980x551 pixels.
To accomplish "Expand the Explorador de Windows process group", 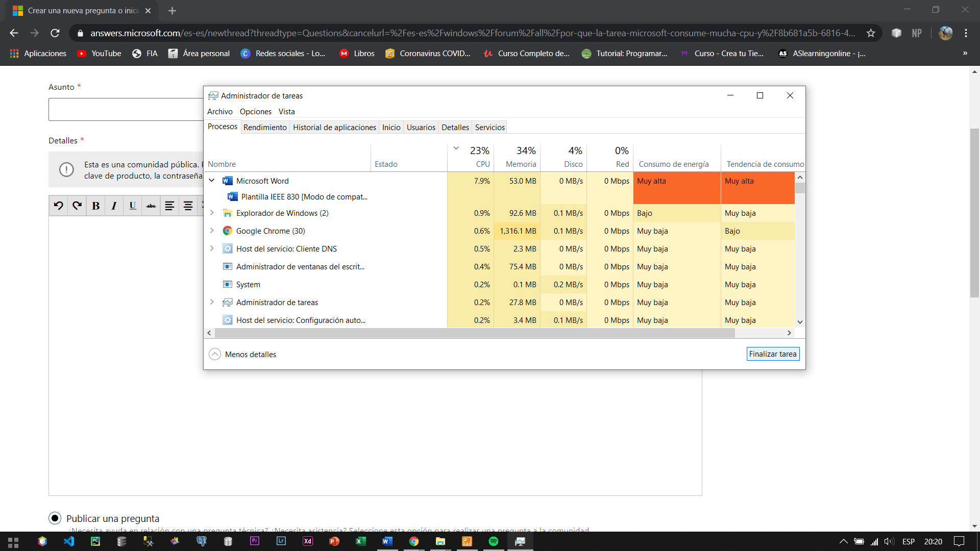I will tap(212, 213).
